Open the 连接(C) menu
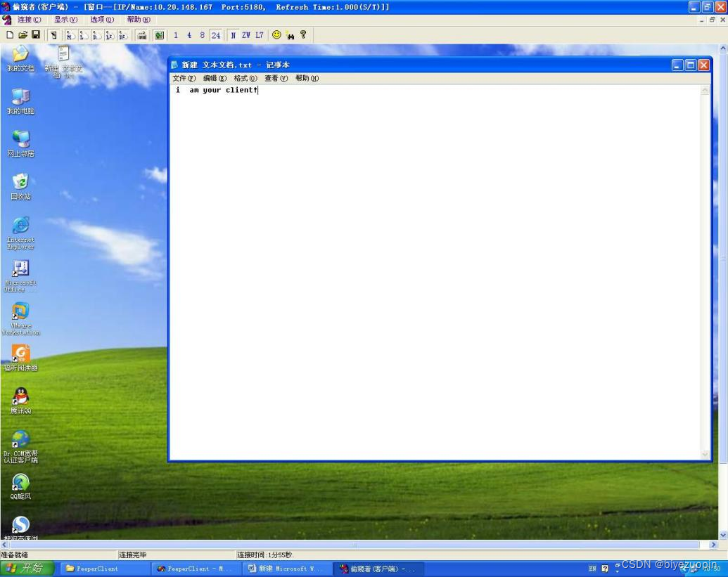 pyautogui.click(x=30, y=20)
